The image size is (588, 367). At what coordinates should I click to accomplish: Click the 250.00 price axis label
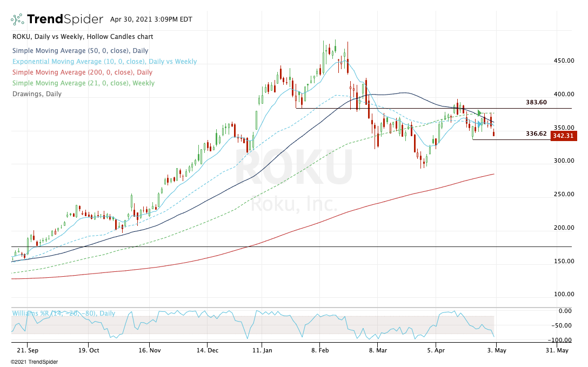564,194
